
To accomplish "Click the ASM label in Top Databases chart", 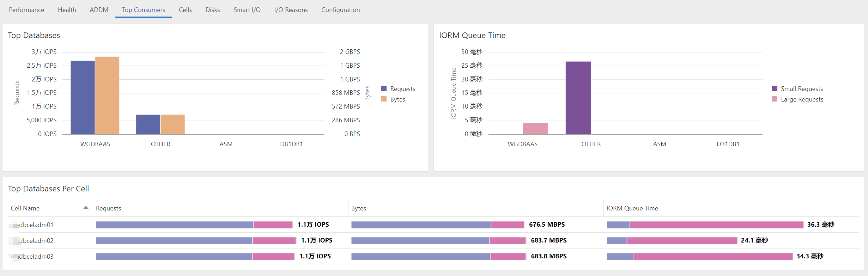I will coord(226,144).
